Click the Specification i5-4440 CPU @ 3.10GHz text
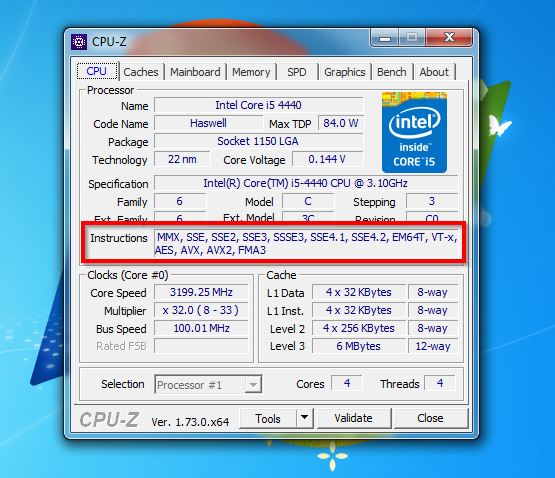 tap(306, 183)
